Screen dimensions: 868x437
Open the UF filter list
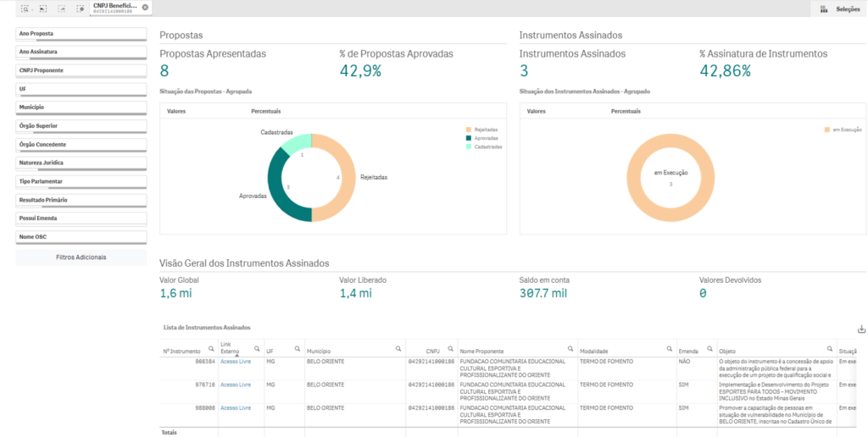click(x=81, y=89)
